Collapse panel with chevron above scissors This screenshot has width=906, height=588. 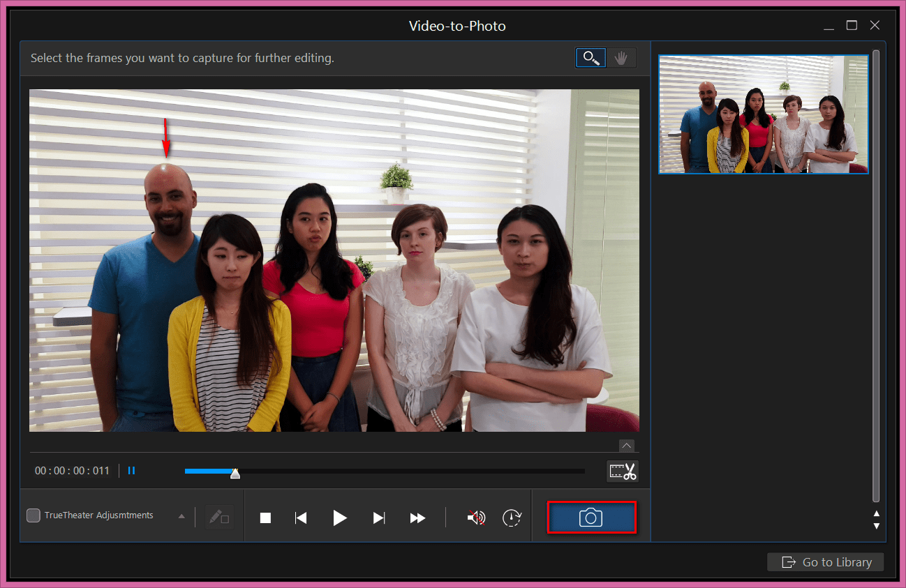626,446
